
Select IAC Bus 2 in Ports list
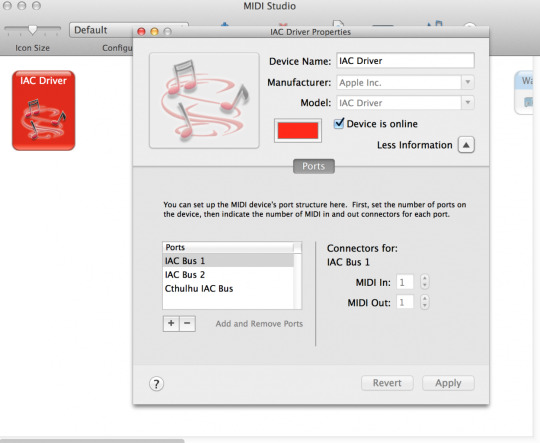(x=228, y=275)
